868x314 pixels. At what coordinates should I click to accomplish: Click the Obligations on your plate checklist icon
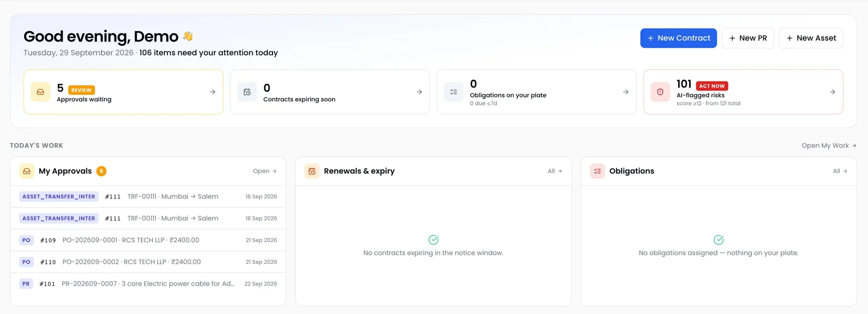pos(454,92)
